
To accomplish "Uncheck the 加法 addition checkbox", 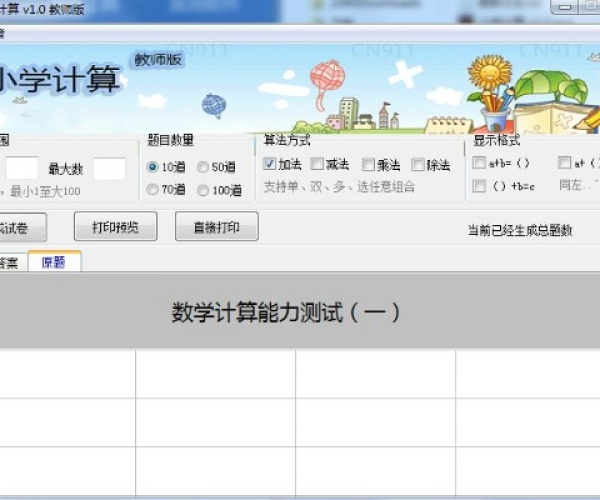I will 269,164.
